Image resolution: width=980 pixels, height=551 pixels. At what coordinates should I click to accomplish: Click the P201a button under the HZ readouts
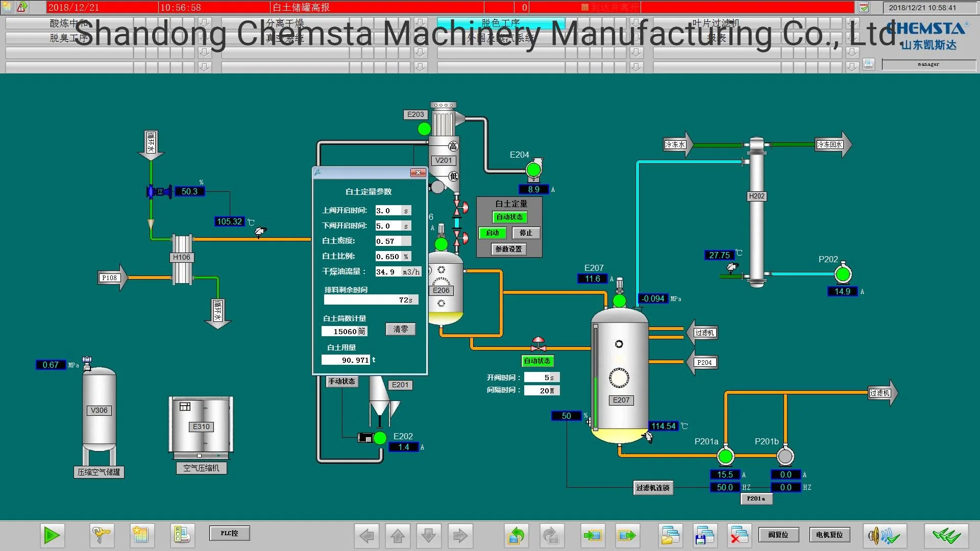(x=756, y=498)
